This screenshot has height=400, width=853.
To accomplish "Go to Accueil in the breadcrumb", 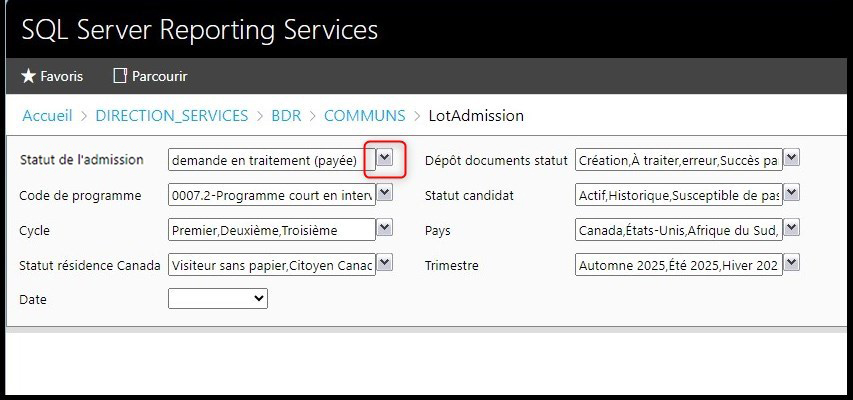I will coord(47,115).
